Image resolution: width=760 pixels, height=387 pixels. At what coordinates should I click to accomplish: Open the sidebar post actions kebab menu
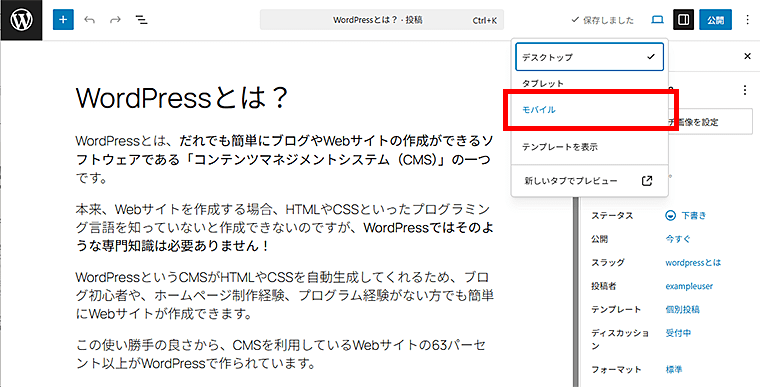point(745,91)
